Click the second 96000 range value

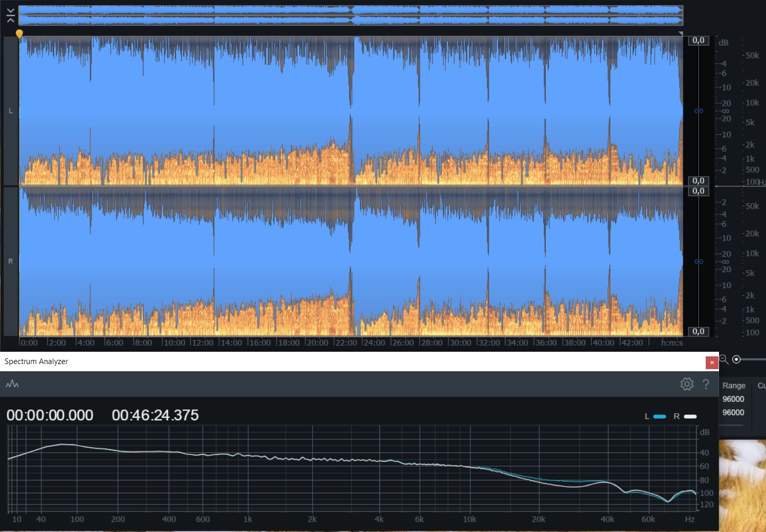pyautogui.click(x=733, y=412)
